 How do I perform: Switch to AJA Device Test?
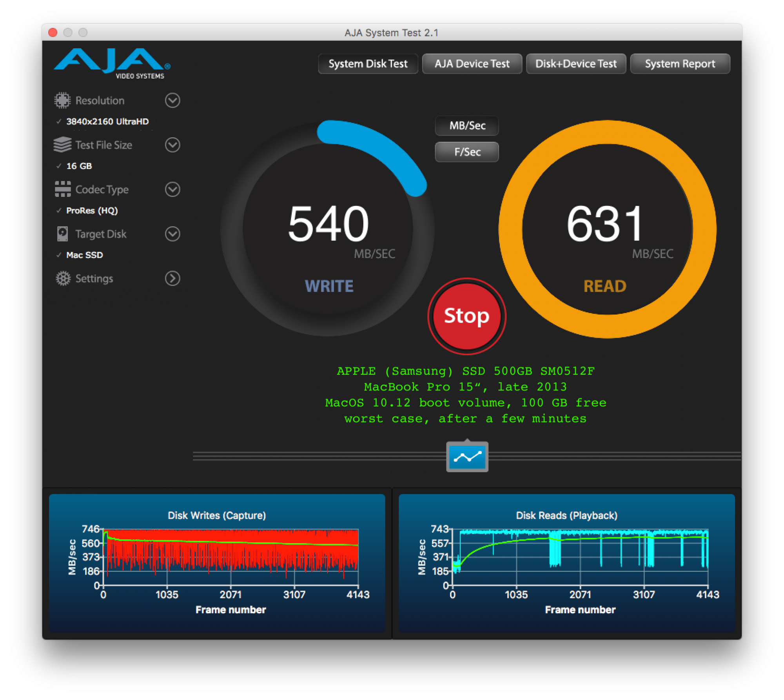pos(472,64)
